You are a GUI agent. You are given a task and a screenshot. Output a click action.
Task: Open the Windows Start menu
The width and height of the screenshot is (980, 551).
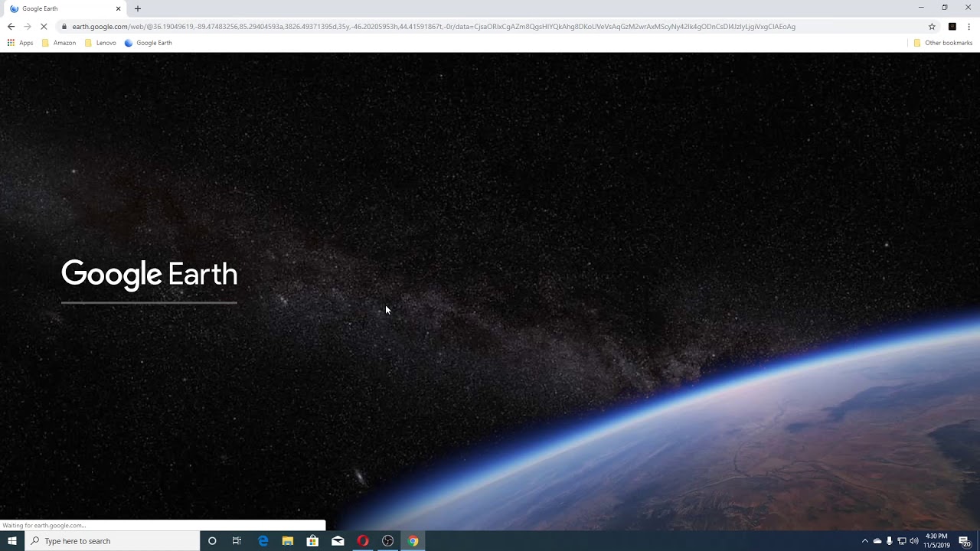[11, 541]
